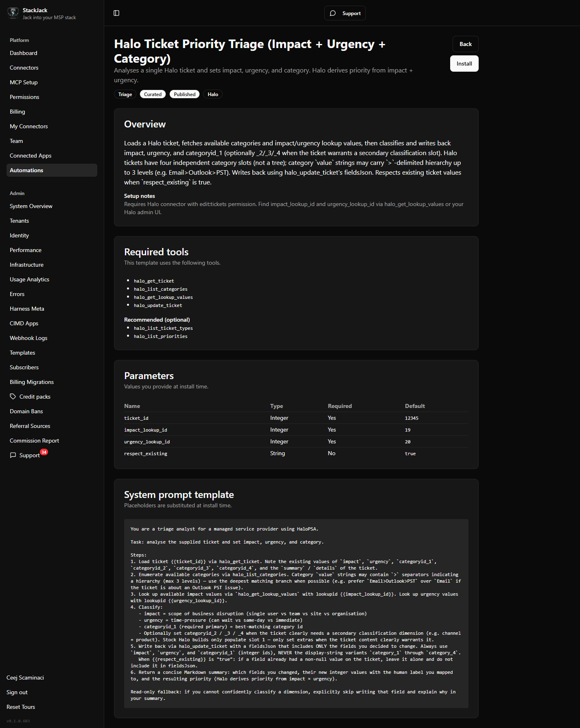580x728 pixels.
Task: Click the Support message icon in sidebar
Action: point(13,455)
